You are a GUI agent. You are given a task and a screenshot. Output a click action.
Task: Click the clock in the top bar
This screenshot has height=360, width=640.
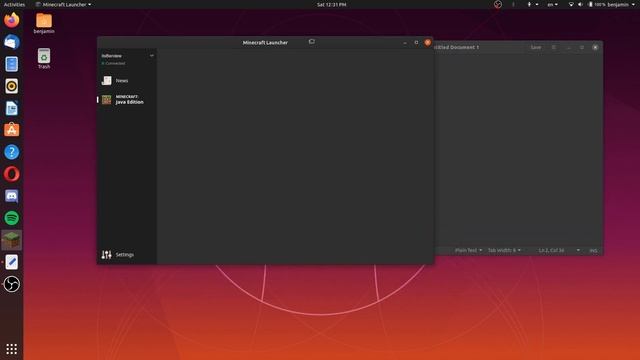pos(331,4)
